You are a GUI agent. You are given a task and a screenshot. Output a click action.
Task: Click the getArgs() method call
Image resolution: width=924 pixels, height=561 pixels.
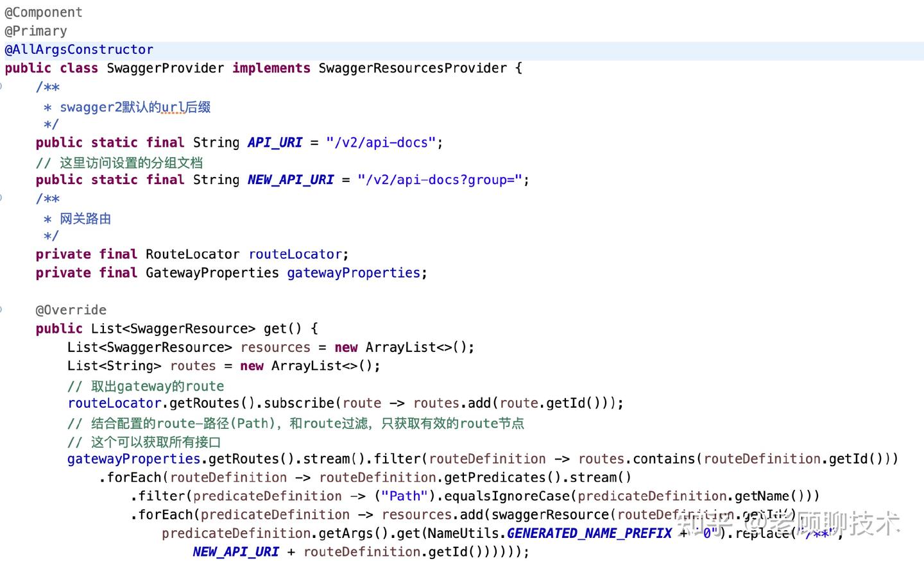point(354,533)
